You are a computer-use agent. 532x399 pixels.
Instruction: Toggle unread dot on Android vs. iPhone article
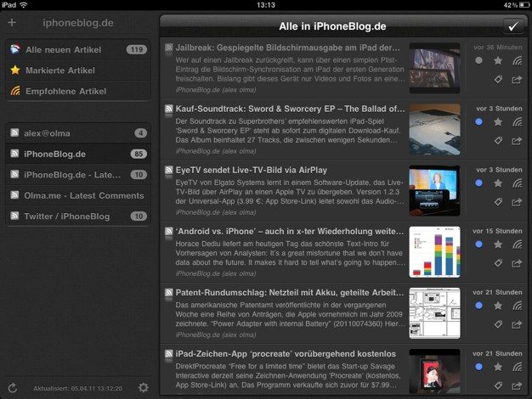[478, 244]
